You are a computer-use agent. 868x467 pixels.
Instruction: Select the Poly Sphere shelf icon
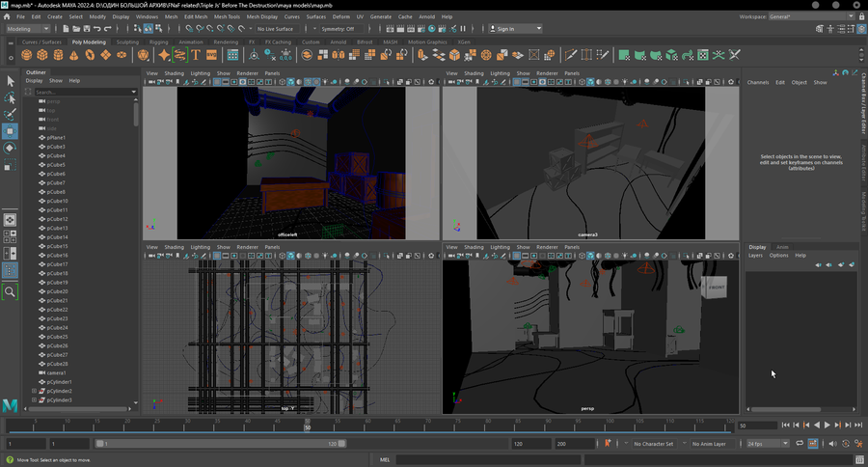27,55
